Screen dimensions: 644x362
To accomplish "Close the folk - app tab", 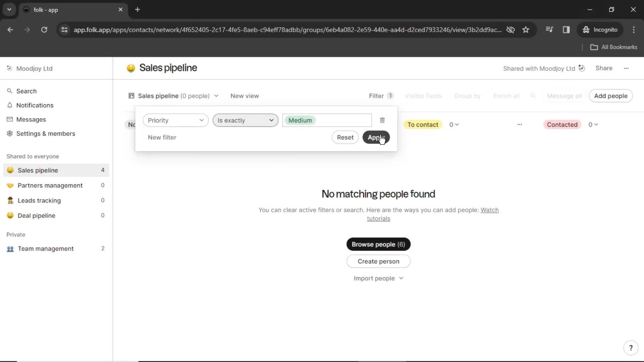I will [x=120, y=9].
